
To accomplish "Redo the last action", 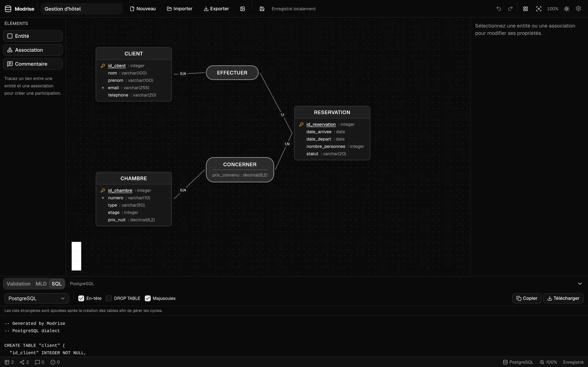I will 510,9.
